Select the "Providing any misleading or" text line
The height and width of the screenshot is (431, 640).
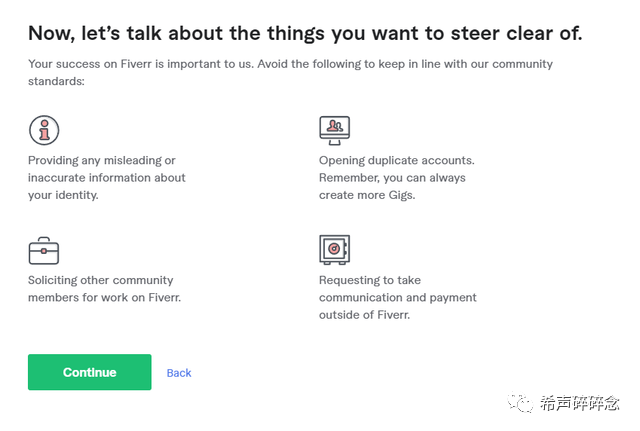click(x=102, y=160)
